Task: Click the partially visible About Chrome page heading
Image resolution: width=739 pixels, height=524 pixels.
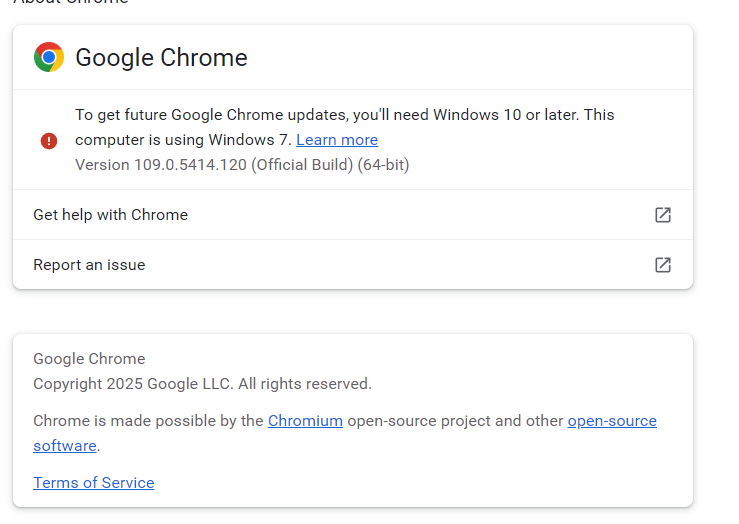Action: pyautogui.click(x=70, y=3)
